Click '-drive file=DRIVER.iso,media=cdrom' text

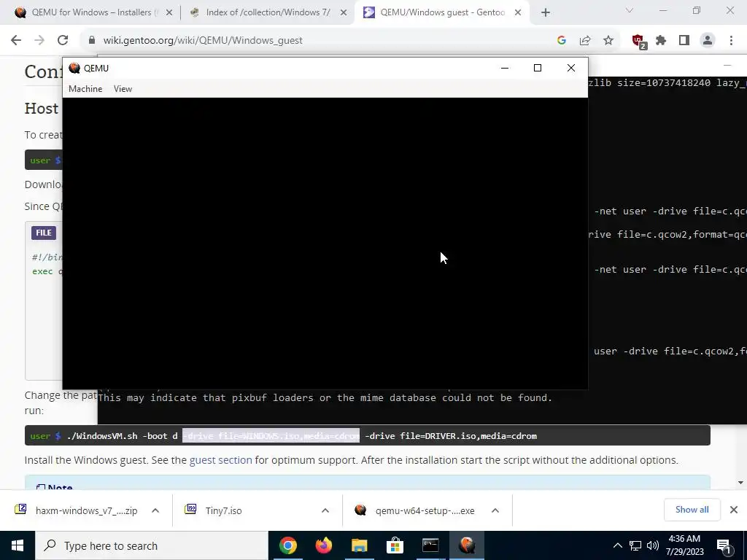pos(451,436)
